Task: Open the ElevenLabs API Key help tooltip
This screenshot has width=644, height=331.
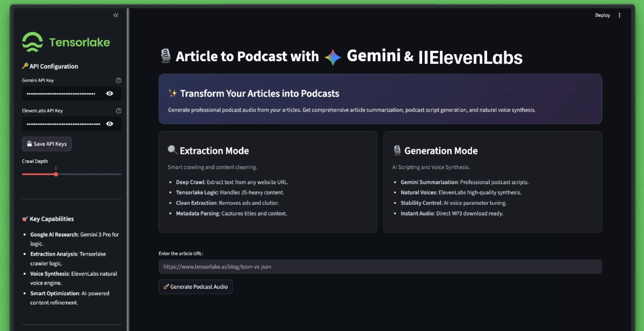Action: [x=118, y=111]
